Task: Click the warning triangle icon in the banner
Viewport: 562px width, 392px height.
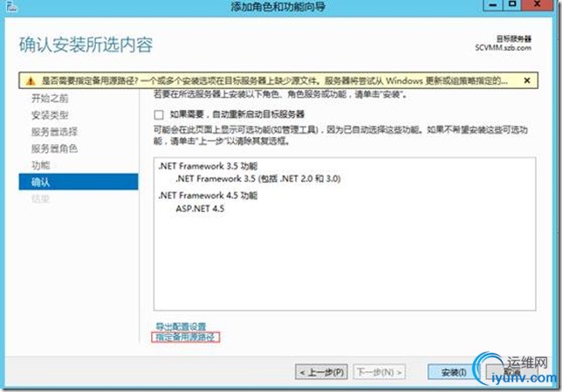Action: click(x=31, y=81)
